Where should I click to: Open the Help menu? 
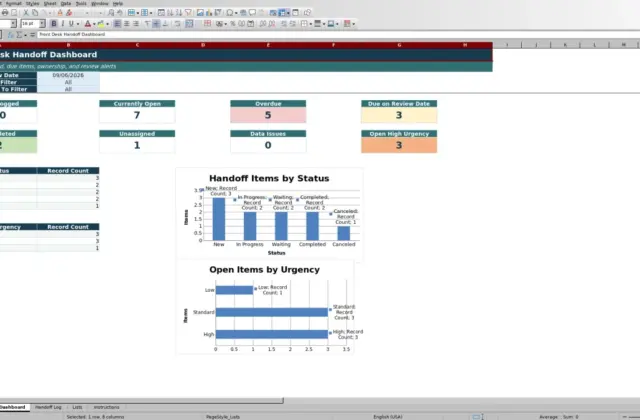(118, 3)
